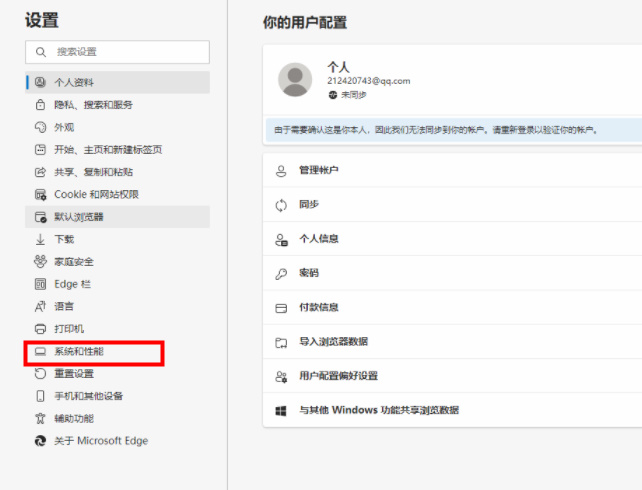Open 语言 language settings
Viewport: 642px width, 490px height.
click(118, 306)
